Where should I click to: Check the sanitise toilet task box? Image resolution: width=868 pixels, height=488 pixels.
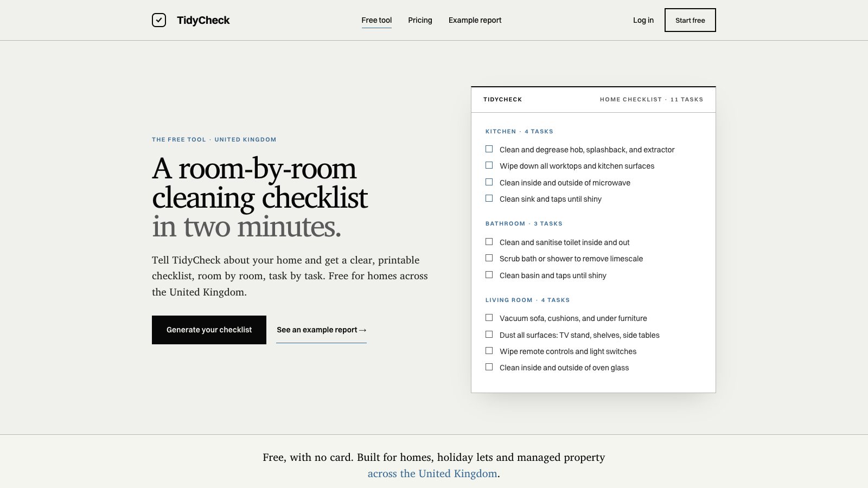[x=489, y=242]
